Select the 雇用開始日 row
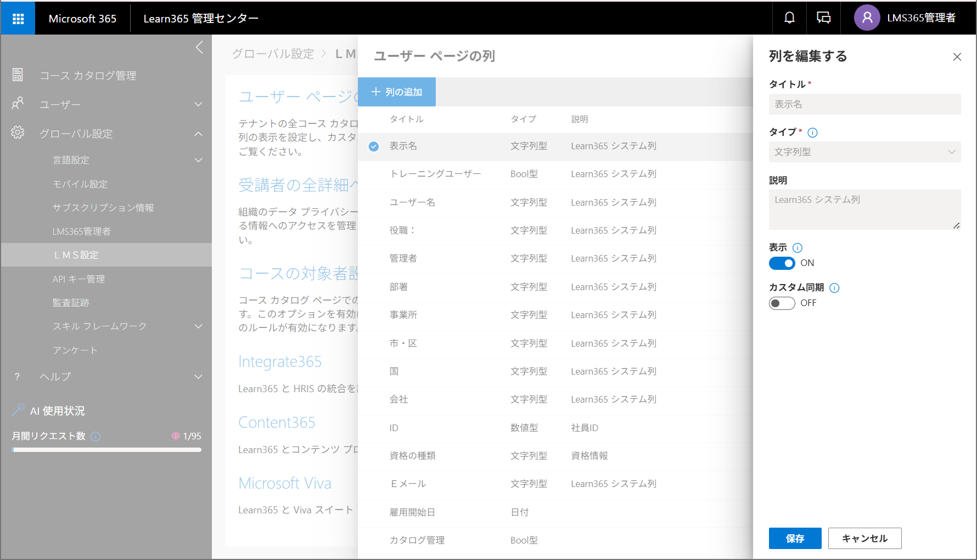Viewport: 977px width, 560px height. pos(555,513)
